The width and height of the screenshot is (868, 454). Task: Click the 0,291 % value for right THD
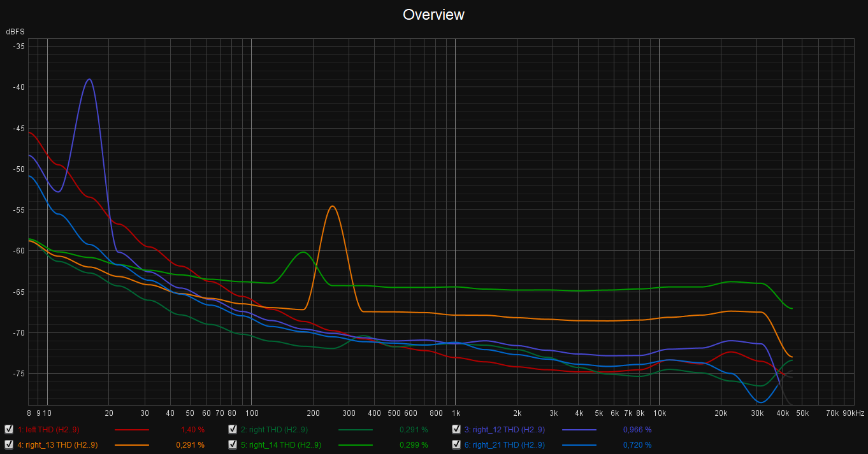(x=414, y=430)
